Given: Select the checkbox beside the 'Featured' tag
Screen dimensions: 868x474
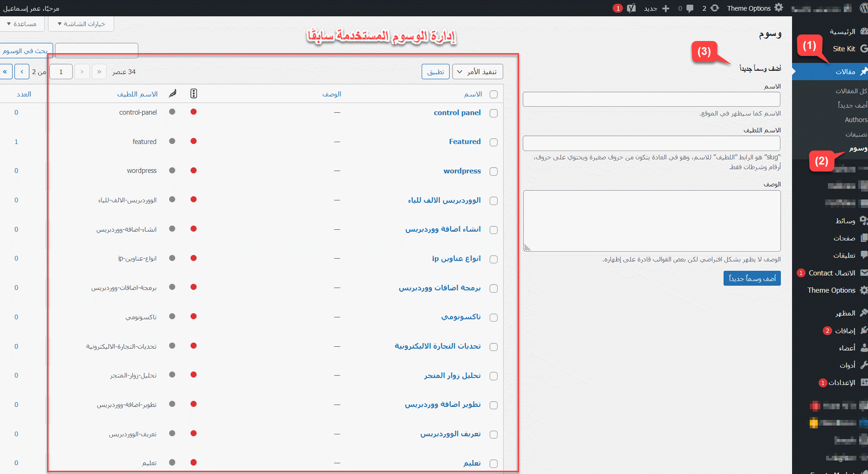Looking at the screenshot, I should pyautogui.click(x=494, y=142).
